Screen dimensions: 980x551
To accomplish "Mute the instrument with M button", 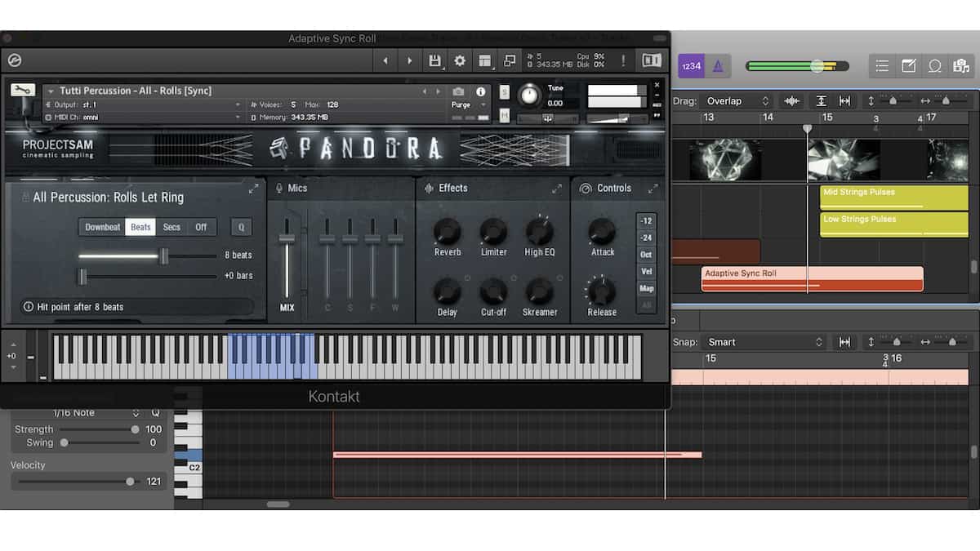I will (x=505, y=117).
